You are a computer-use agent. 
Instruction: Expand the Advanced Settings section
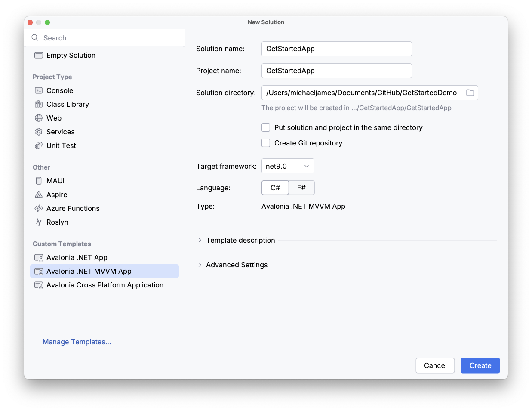point(199,265)
